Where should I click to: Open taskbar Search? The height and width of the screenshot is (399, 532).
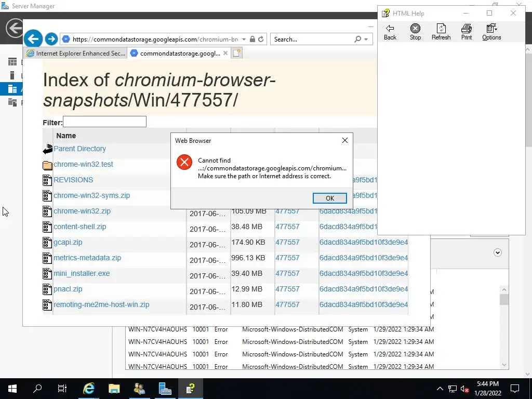[37, 389]
